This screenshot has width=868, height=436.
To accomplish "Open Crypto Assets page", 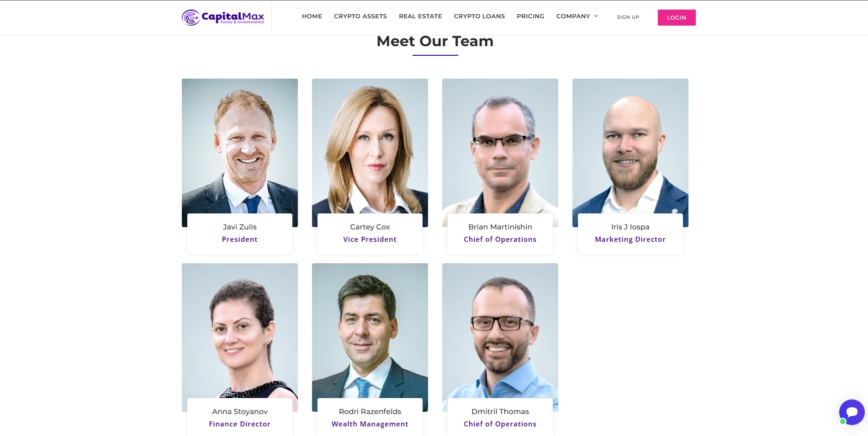I will coord(360,16).
